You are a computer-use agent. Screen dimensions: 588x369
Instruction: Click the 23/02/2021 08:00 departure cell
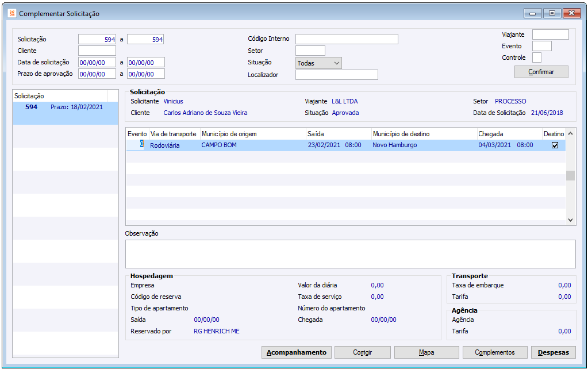coord(335,145)
